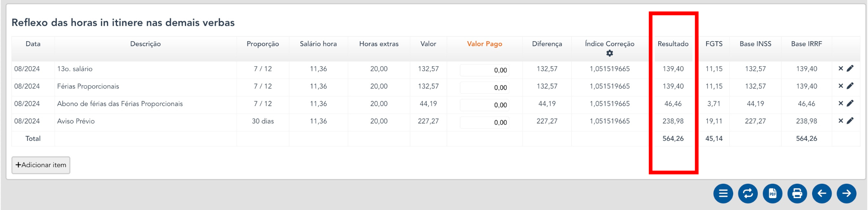Open the round hamburger menu button
868x210 pixels.
click(x=723, y=193)
